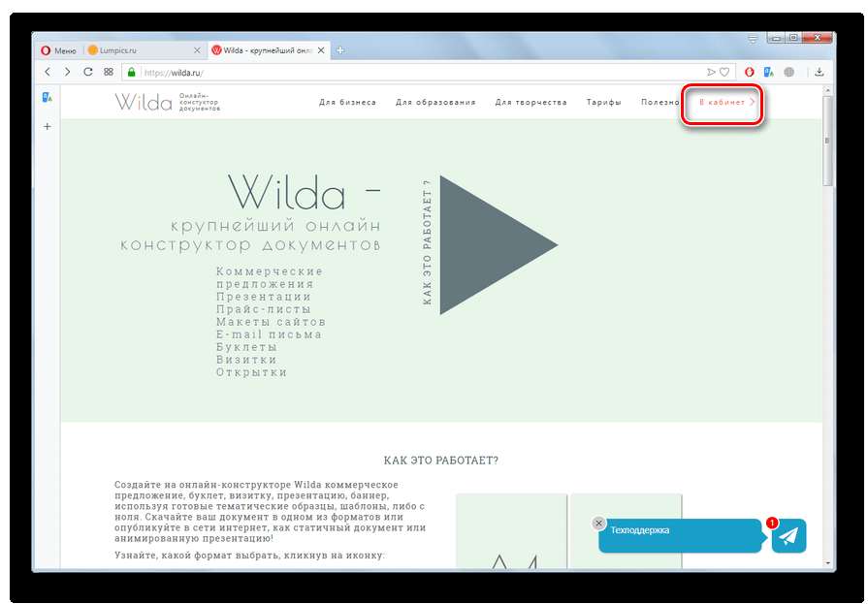Go back to previous page

pyautogui.click(x=48, y=72)
